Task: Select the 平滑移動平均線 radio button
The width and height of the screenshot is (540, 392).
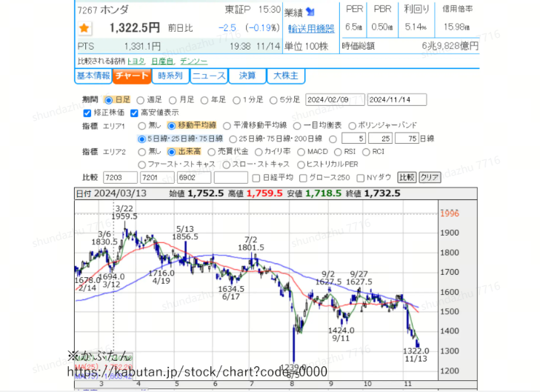Action: [227, 126]
